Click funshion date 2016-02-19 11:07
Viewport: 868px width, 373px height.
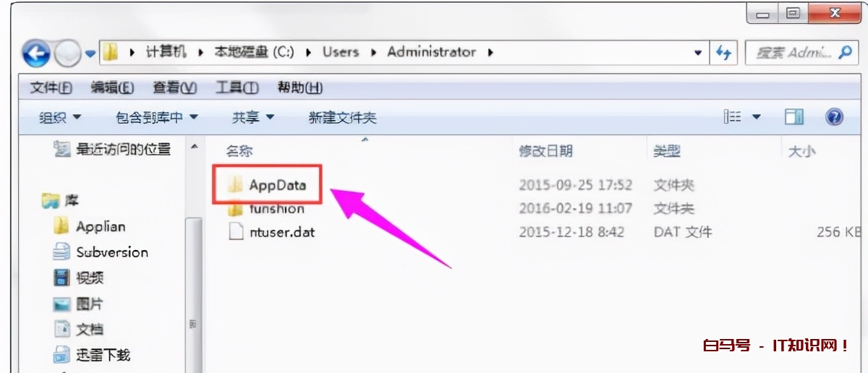575,208
